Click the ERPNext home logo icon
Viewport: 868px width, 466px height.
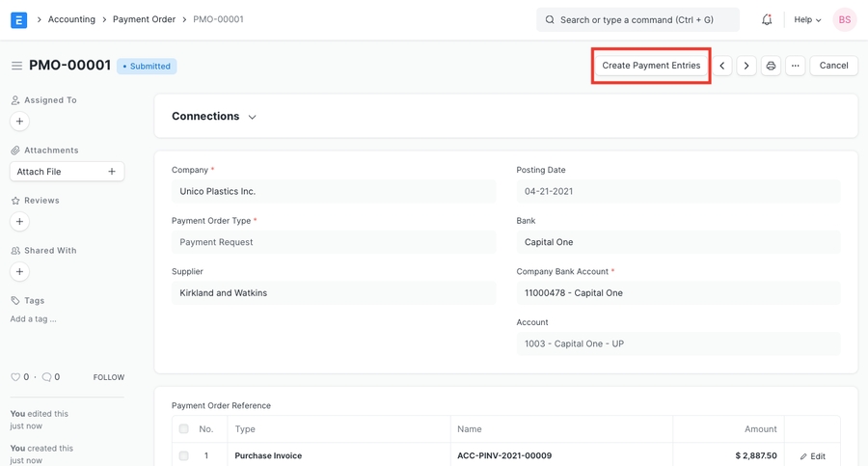[18, 19]
